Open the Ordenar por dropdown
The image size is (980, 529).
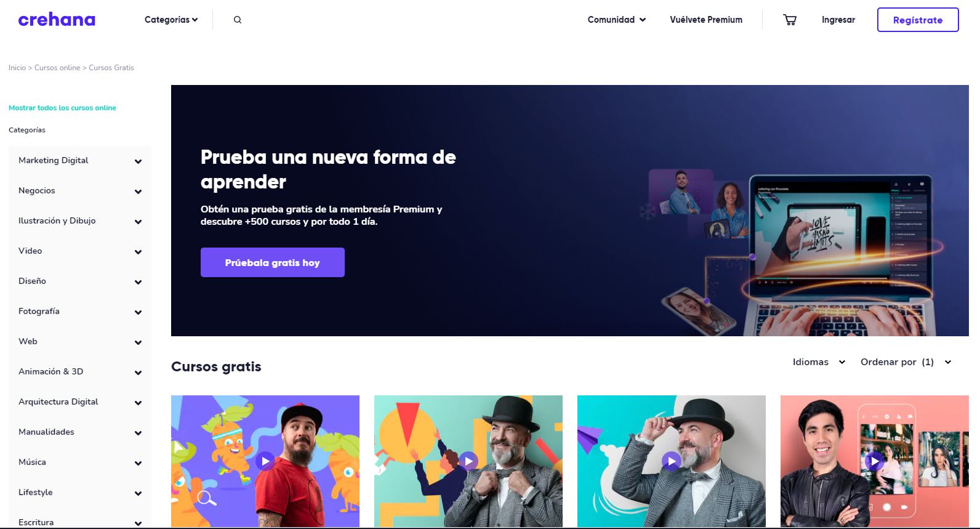tap(906, 362)
